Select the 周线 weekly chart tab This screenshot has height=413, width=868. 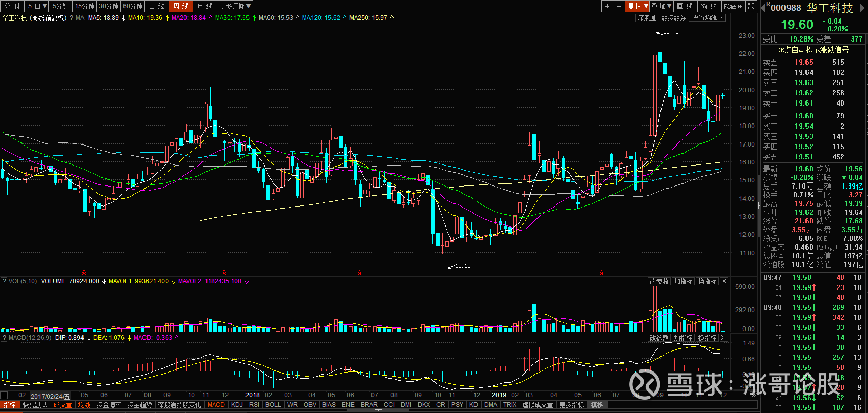(181, 6)
